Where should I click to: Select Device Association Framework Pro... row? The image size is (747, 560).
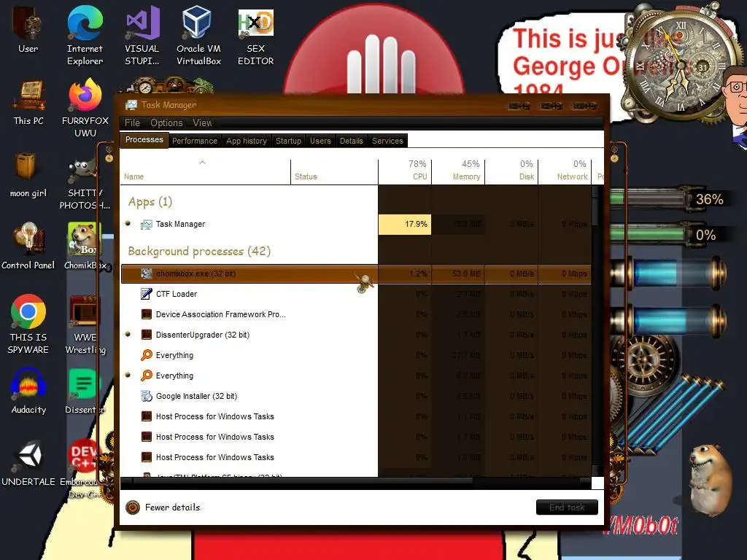coord(356,314)
